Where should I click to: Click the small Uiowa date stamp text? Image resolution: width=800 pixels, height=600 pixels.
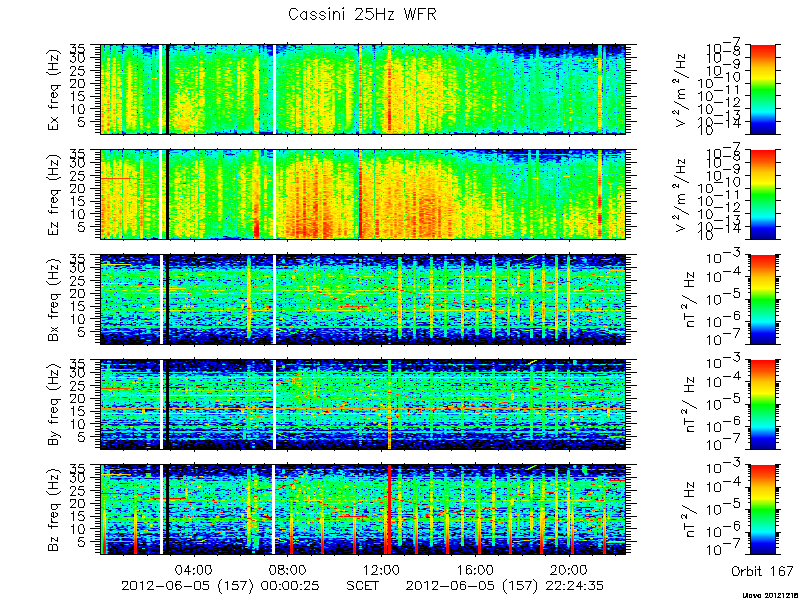point(771,595)
